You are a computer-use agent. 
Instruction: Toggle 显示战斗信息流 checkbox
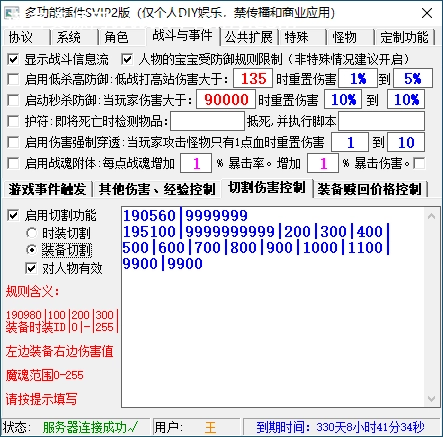(13, 60)
